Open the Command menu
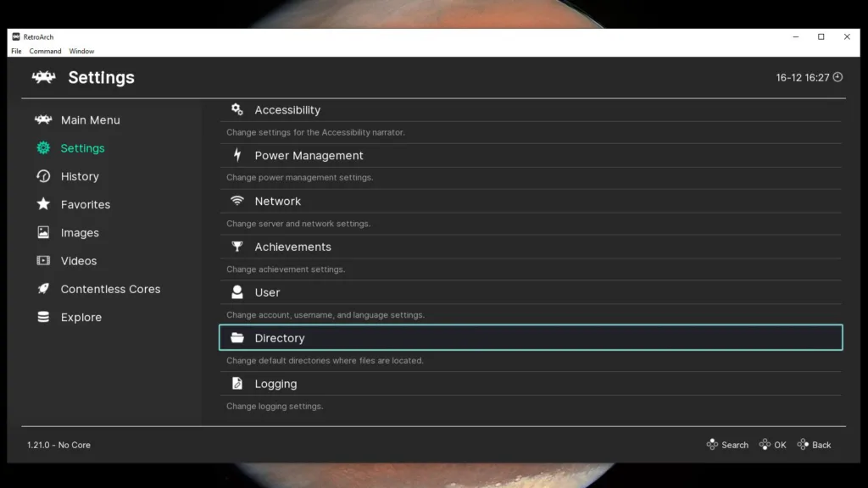The image size is (868, 488). coord(45,51)
